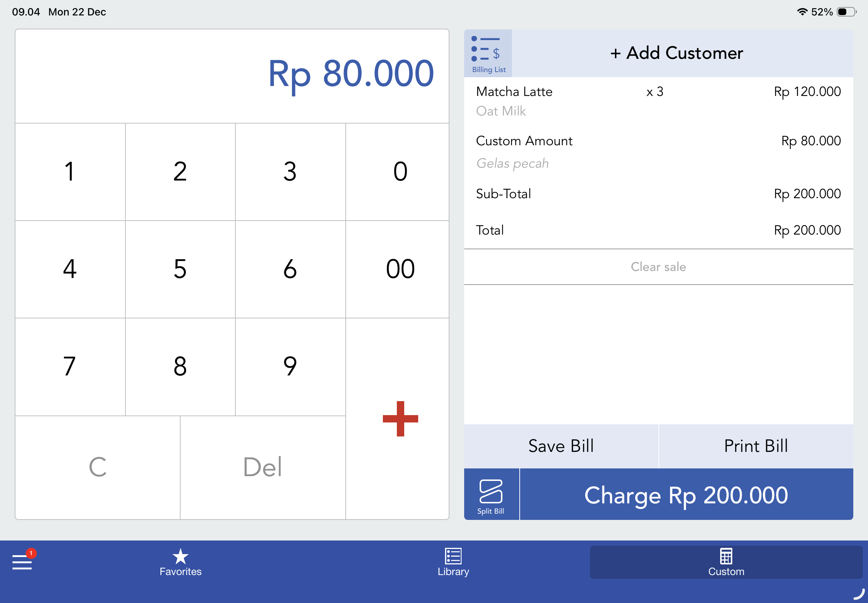
Task: Tap the Wi-Fi status icon
Action: 801,12
